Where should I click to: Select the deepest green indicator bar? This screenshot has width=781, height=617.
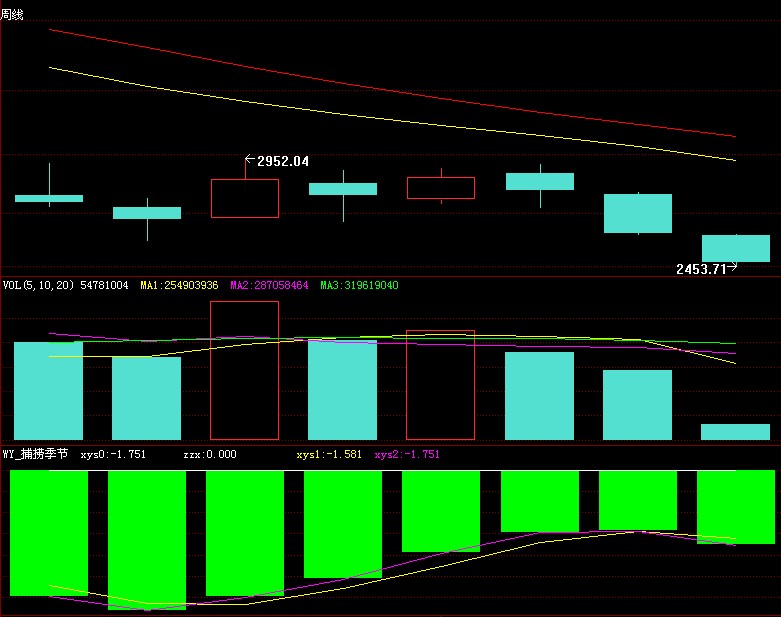click(147, 540)
